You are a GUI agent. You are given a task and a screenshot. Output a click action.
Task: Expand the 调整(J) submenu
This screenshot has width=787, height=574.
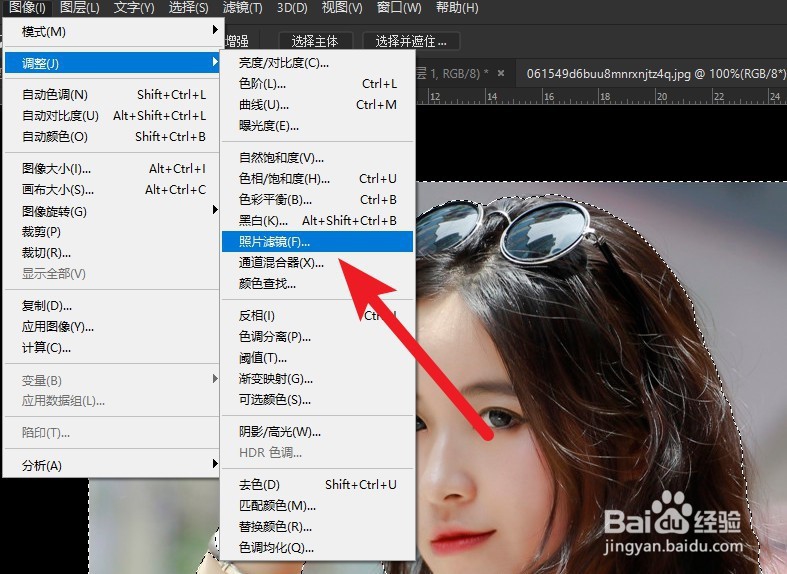click(111, 63)
